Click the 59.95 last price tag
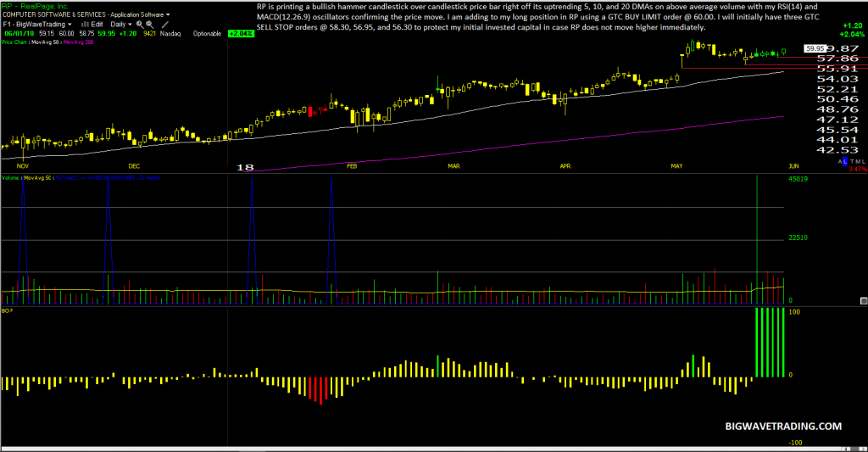Screen dimensions: 868x452 [815, 48]
